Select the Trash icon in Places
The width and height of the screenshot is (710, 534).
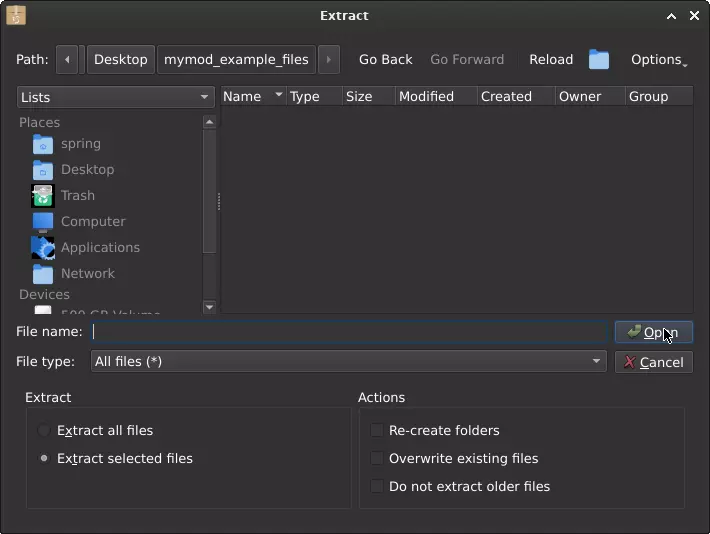[43, 196]
